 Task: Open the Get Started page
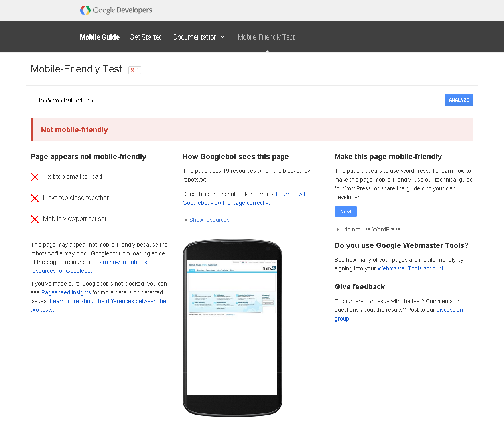(x=146, y=37)
